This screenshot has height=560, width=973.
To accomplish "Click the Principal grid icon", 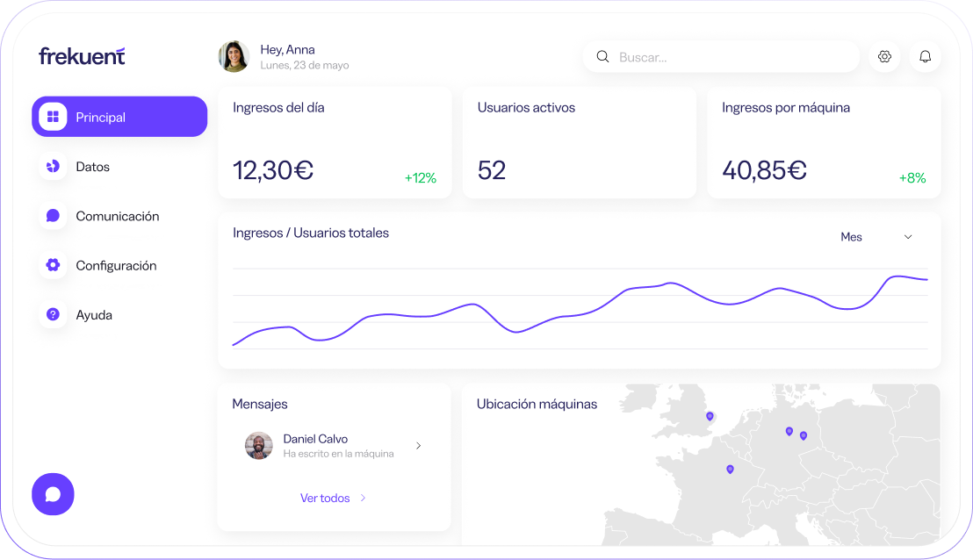I will pos(53,117).
